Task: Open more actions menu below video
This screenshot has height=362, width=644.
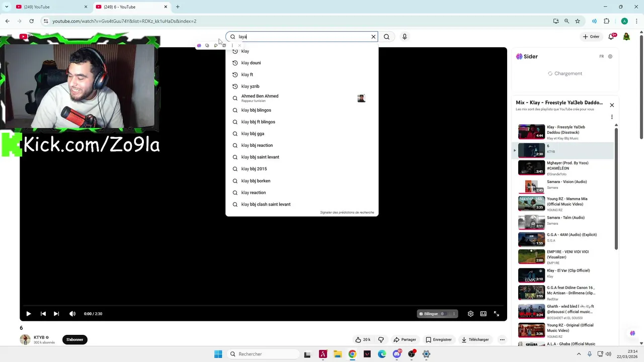Action: click(502, 339)
